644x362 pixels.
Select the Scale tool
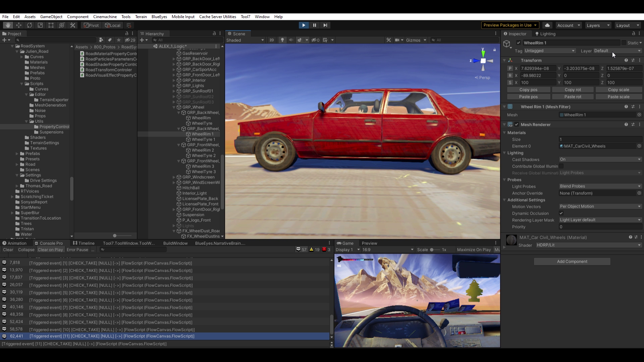40,25
